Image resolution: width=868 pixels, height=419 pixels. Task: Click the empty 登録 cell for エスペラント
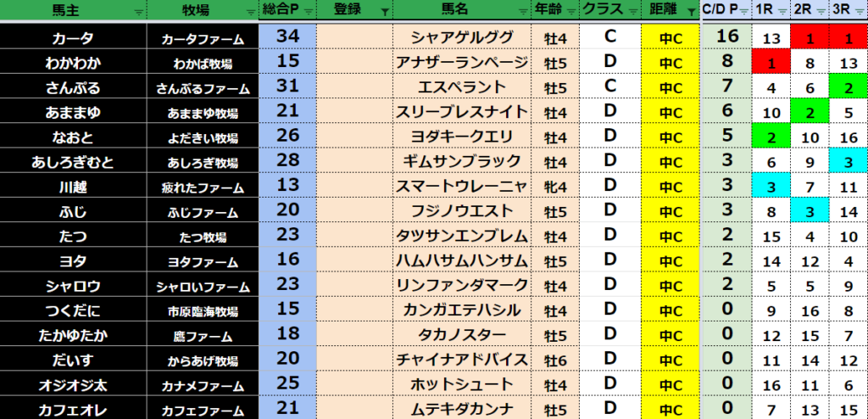coord(354,87)
